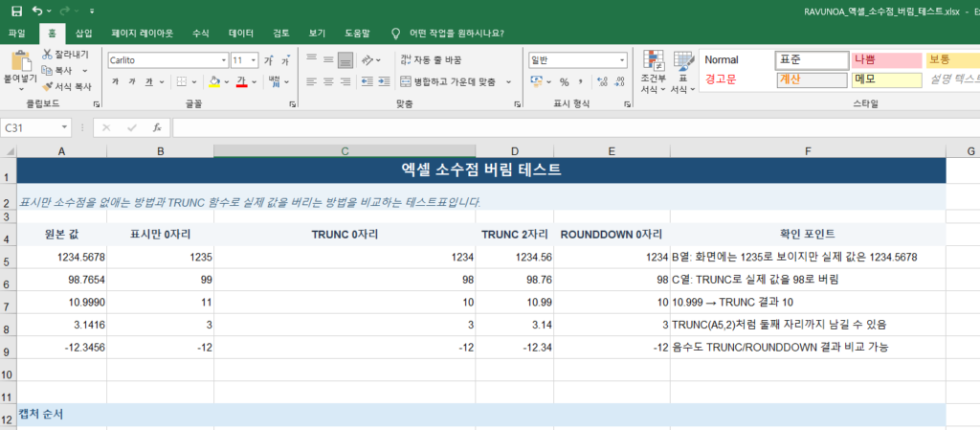Viewport: 980px width, 430px height.
Task: Toggle underline 가 formatting
Action: (148, 81)
